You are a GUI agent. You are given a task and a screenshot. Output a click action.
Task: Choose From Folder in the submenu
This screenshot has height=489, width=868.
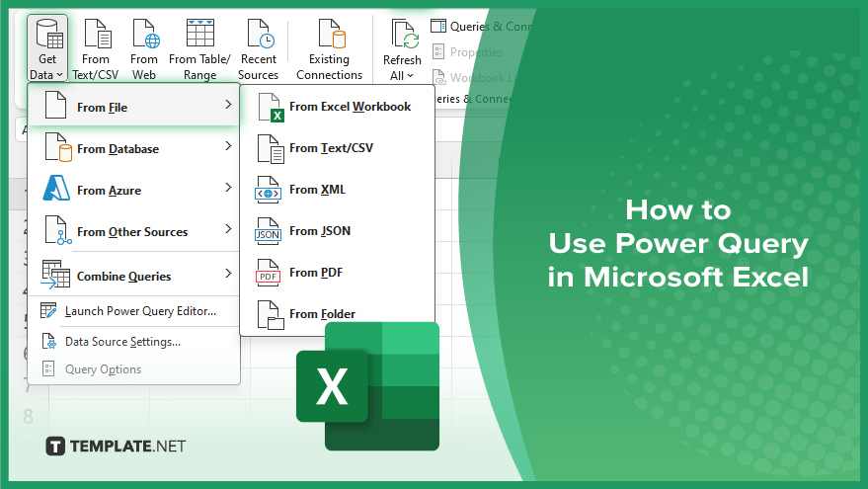[337, 314]
